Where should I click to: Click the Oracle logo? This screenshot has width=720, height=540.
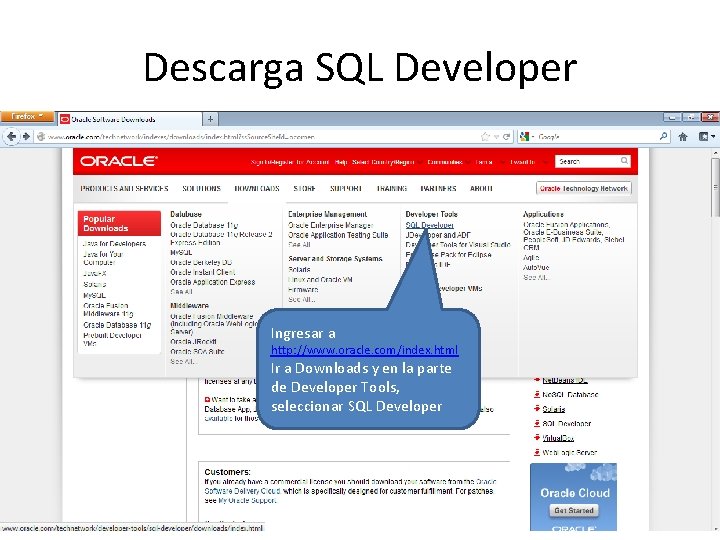(x=119, y=161)
